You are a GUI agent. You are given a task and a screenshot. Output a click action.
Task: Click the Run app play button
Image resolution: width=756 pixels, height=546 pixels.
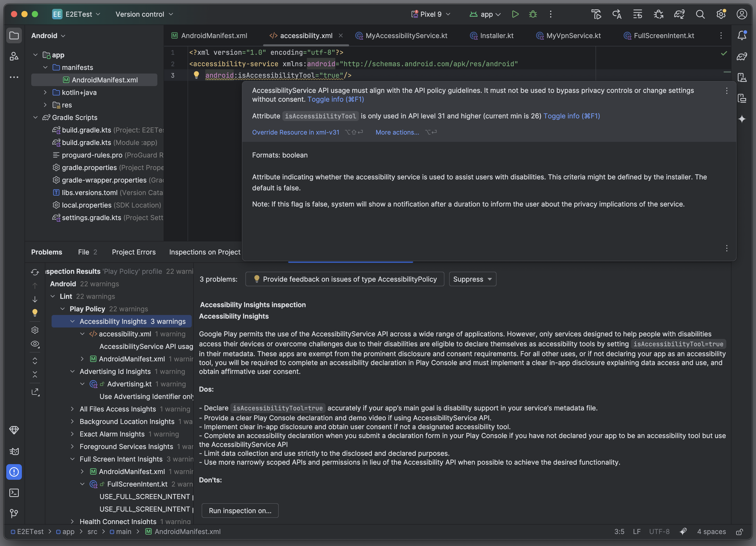point(515,14)
